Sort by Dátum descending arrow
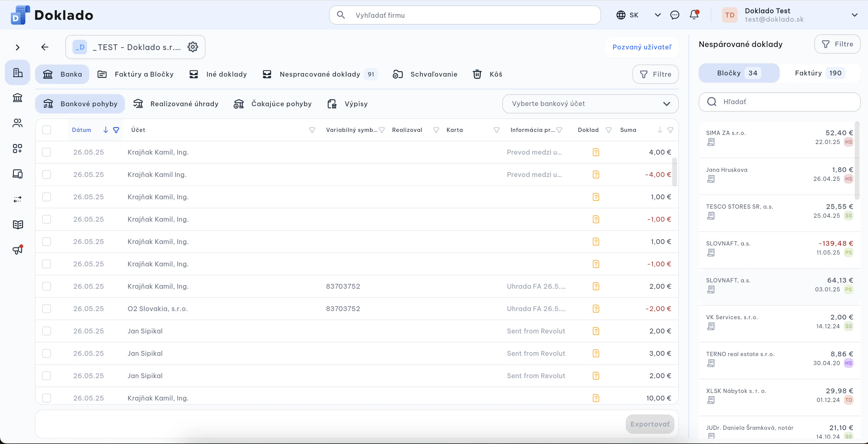The height and width of the screenshot is (444, 868). click(x=106, y=130)
